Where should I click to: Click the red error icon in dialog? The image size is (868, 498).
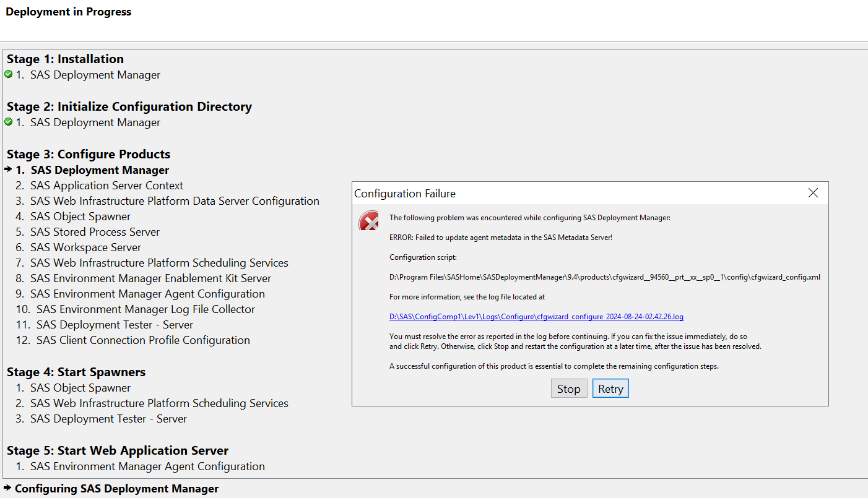point(369,221)
